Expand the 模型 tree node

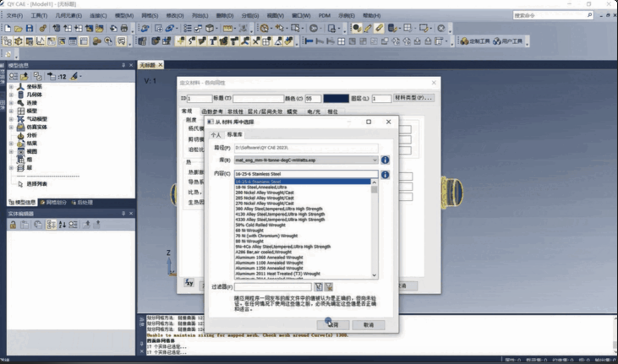click(11, 111)
